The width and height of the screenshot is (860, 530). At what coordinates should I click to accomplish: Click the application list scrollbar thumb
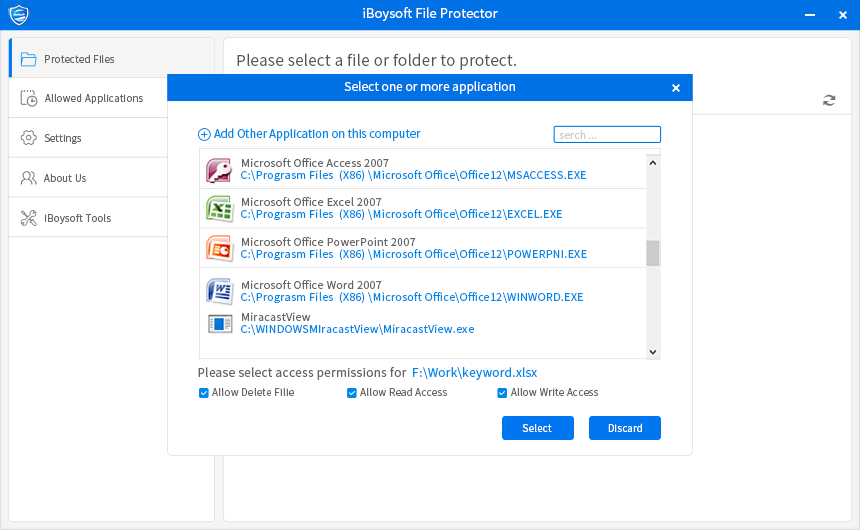coord(653,253)
